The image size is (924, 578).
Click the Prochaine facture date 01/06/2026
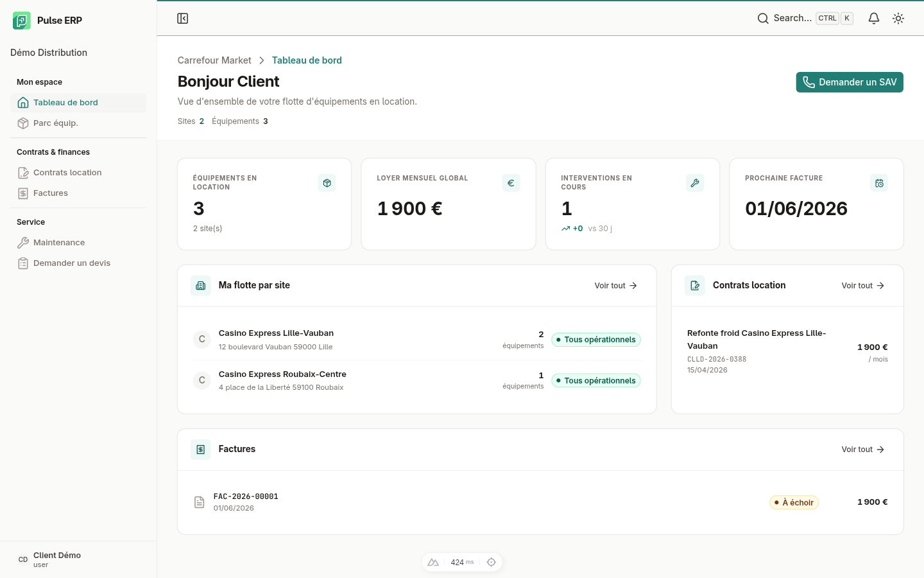(796, 209)
